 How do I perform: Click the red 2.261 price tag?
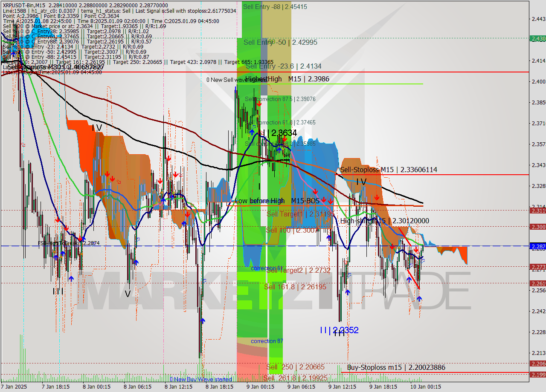point(537,283)
